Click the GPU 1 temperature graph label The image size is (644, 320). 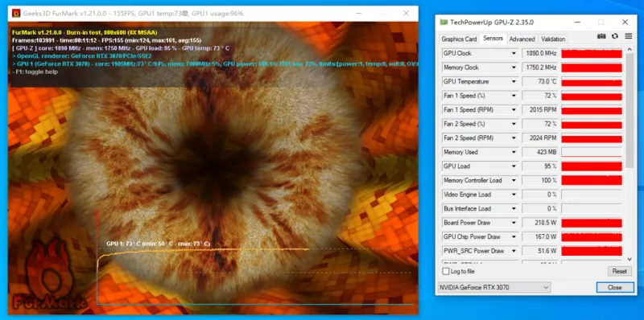pyautogui.click(x=158, y=244)
